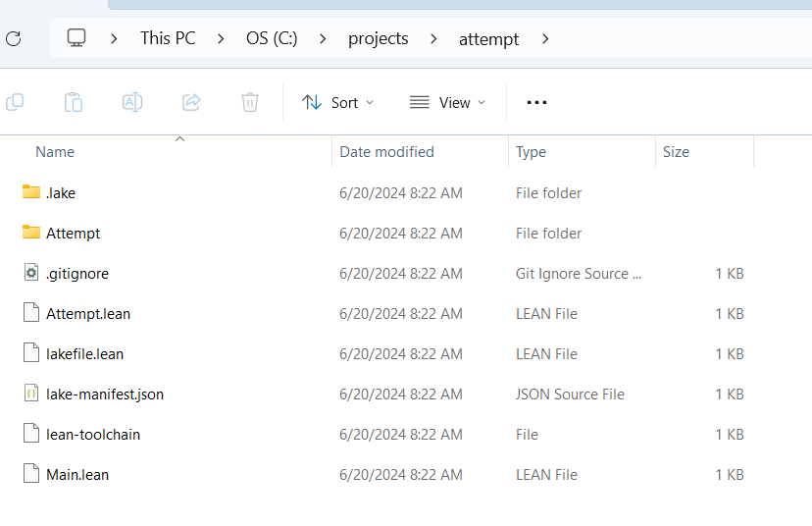Click the Refresh icon beside the address bar
Screen dimensions: 812x526
[14, 39]
